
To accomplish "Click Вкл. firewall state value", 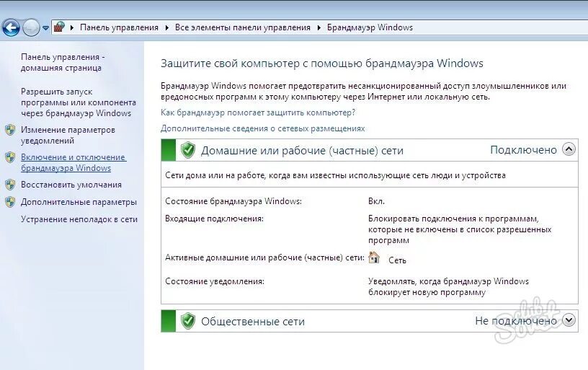I will (376, 201).
